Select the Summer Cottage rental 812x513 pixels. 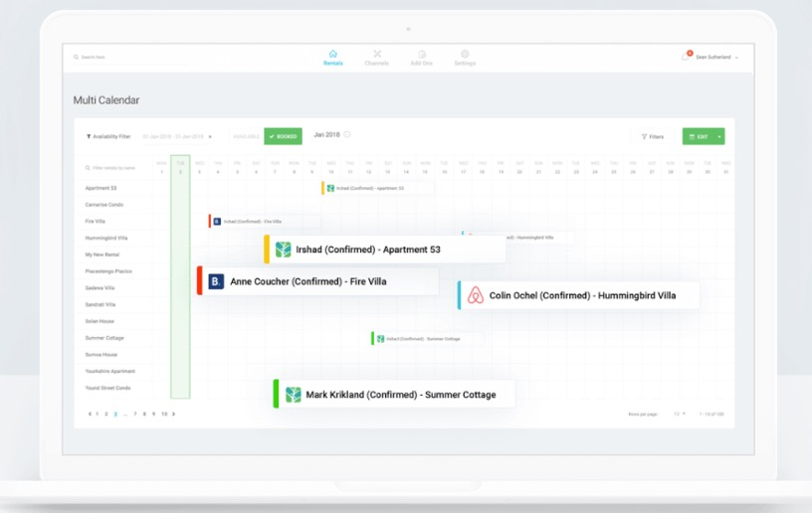(x=104, y=338)
